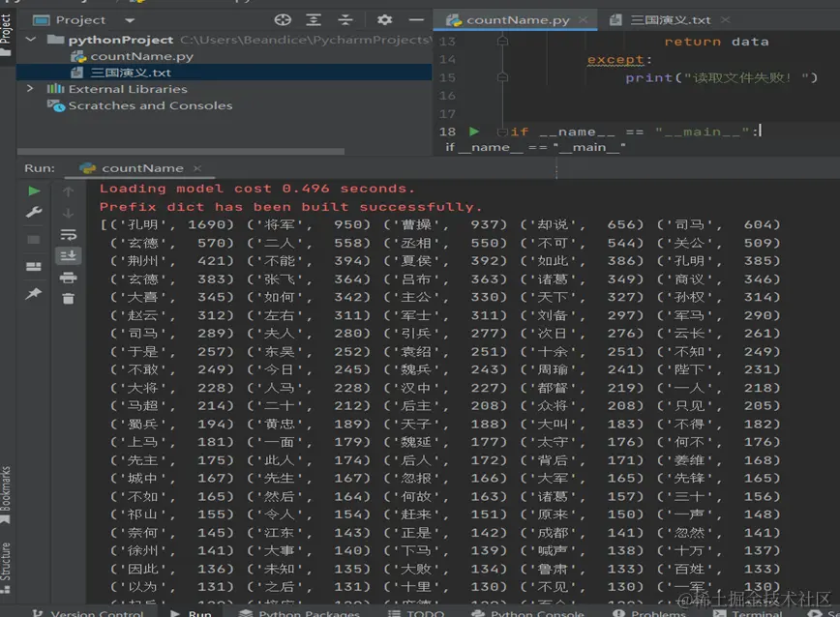840x617 pixels.
Task: Click the except keyword on line 14
Action: tap(615, 59)
